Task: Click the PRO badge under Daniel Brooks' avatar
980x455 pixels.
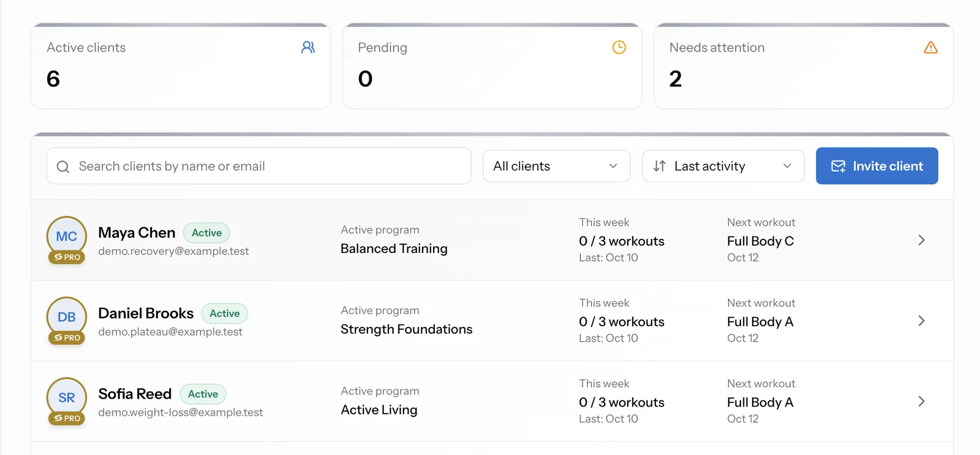Action: point(67,338)
